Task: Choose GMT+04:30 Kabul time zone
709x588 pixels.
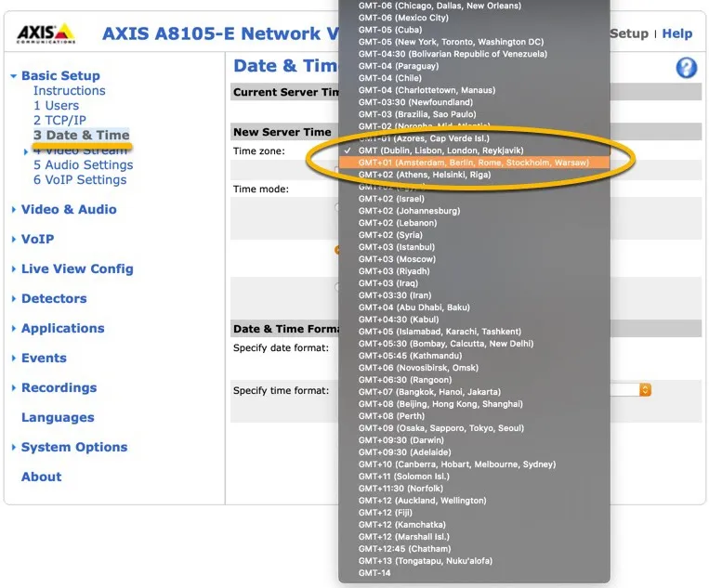Action: pos(474,320)
